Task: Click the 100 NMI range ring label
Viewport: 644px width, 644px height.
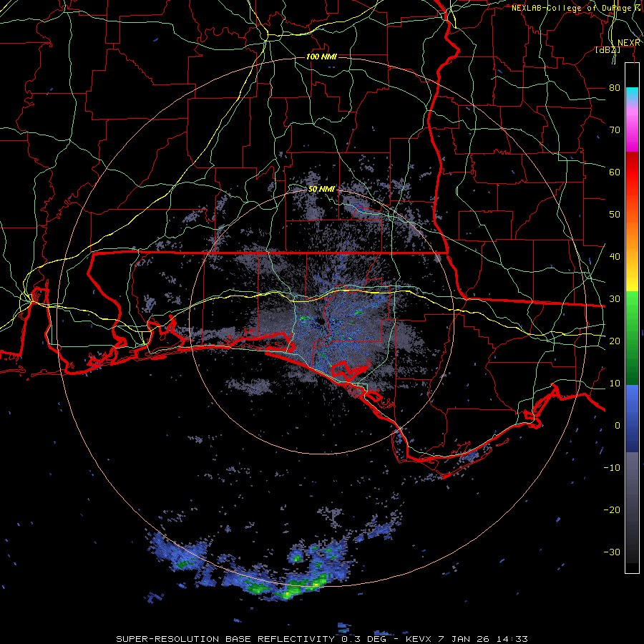Action: [x=321, y=57]
